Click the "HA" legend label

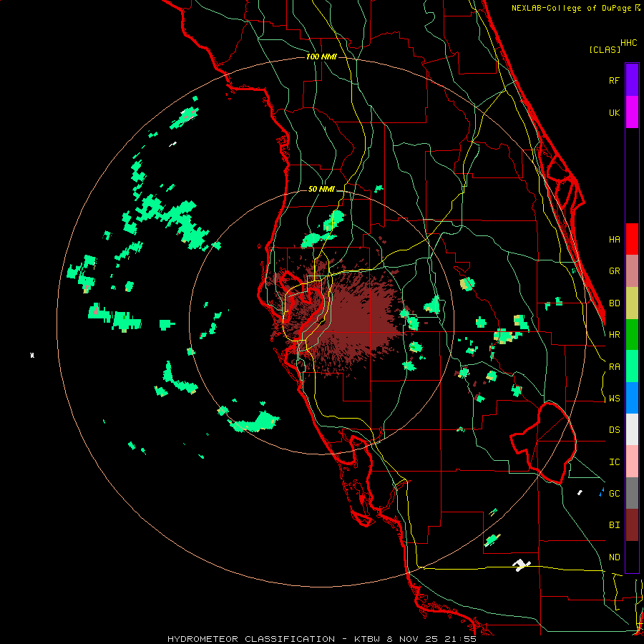tap(614, 240)
